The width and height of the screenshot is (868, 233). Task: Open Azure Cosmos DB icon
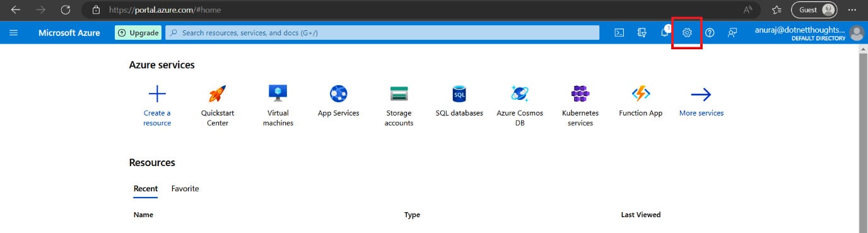click(x=520, y=94)
